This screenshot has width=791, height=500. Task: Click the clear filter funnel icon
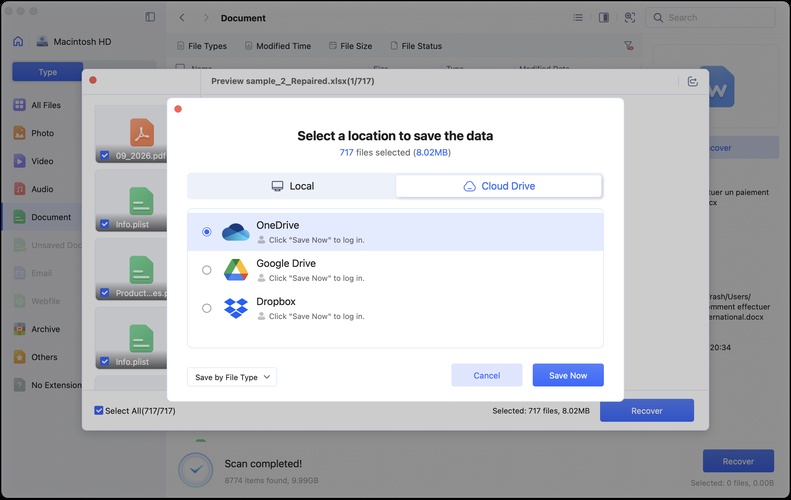(x=629, y=46)
